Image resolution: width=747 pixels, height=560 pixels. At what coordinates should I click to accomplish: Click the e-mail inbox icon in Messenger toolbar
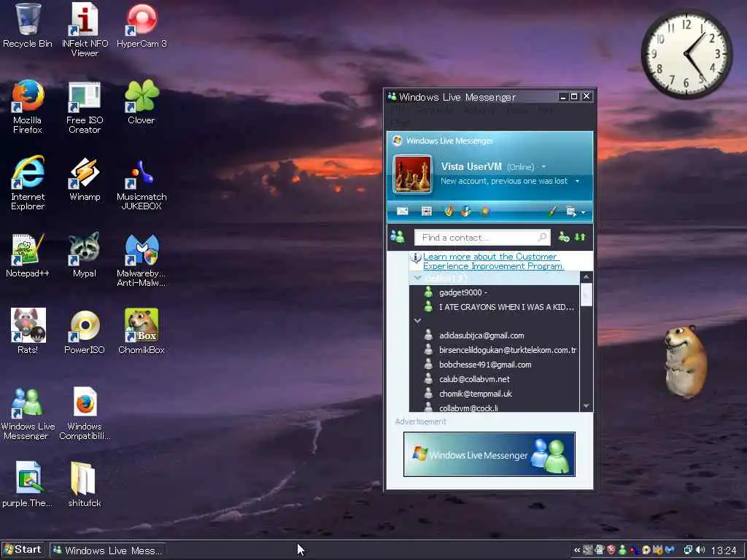click(403, 211)
